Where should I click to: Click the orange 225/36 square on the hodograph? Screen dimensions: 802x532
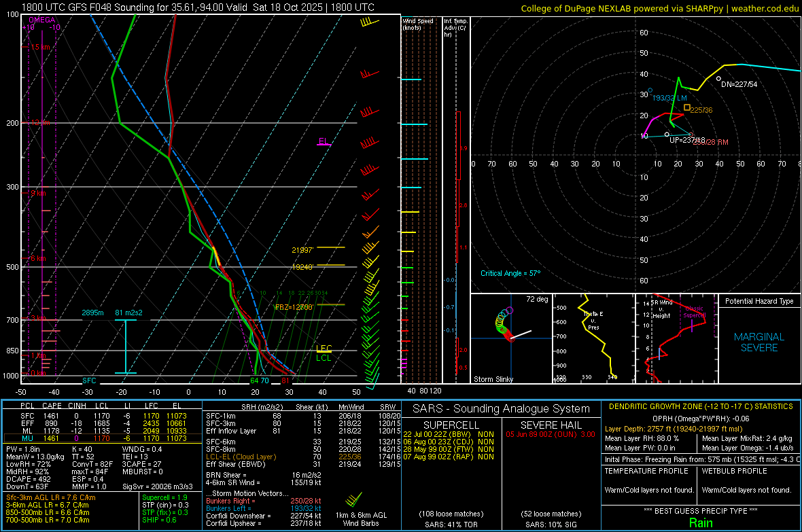click(687, 107)
